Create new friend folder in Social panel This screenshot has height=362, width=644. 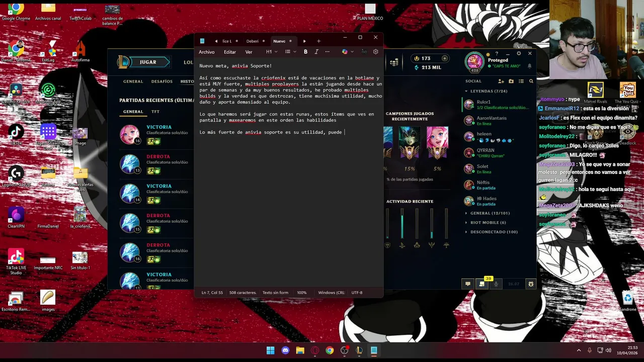pyautogui.click(x=511, y=81)
